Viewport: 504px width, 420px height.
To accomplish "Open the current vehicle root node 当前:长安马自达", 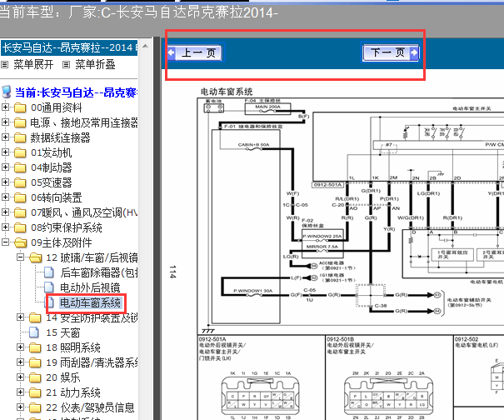I will (x=76, y=92).
